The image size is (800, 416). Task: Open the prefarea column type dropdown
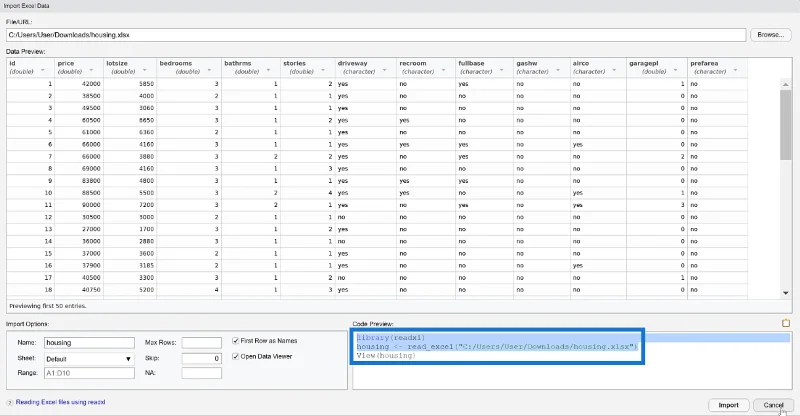[x=735, y=70]
